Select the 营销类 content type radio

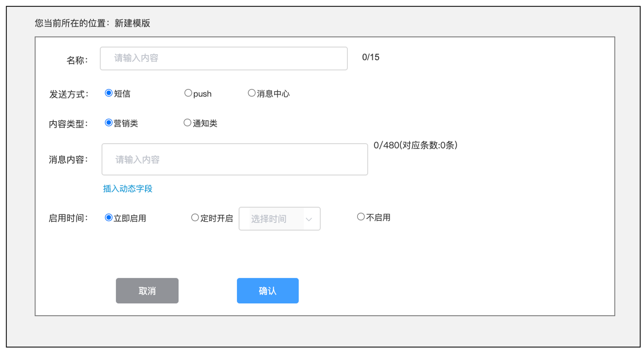coord(108,123)
